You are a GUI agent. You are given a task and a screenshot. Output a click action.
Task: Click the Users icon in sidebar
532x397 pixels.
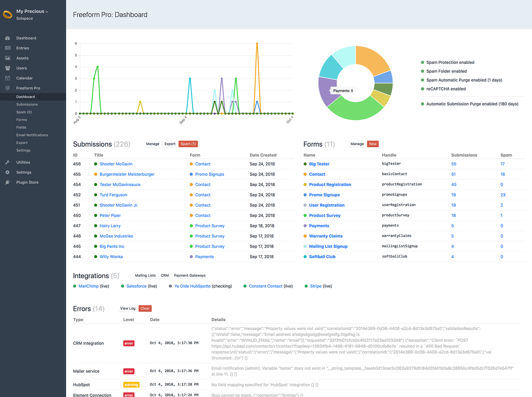(x=8, y=68)
